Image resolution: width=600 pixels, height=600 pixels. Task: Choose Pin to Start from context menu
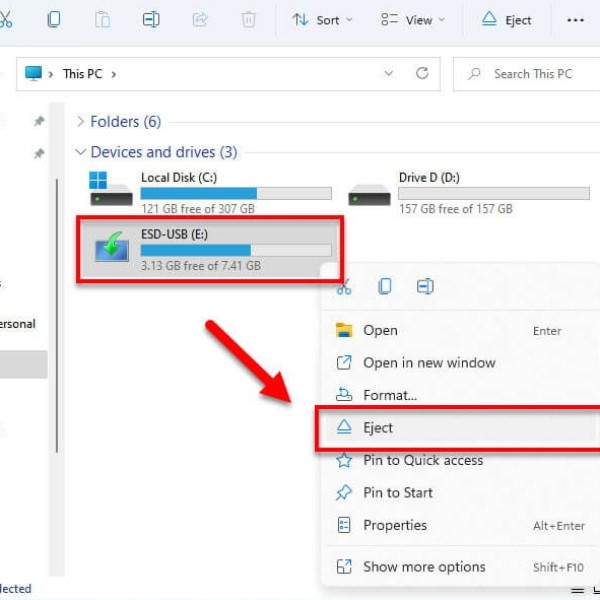coord(461,492)
